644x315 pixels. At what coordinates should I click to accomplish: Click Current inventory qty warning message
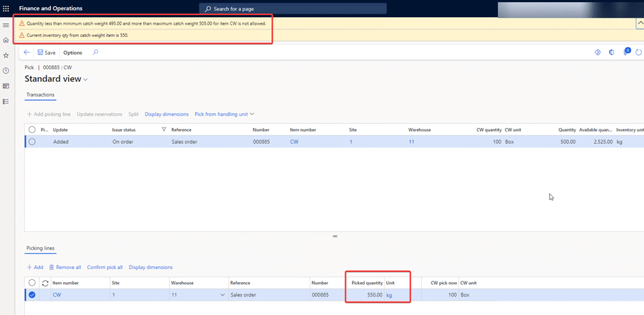[x=77, y=36]
